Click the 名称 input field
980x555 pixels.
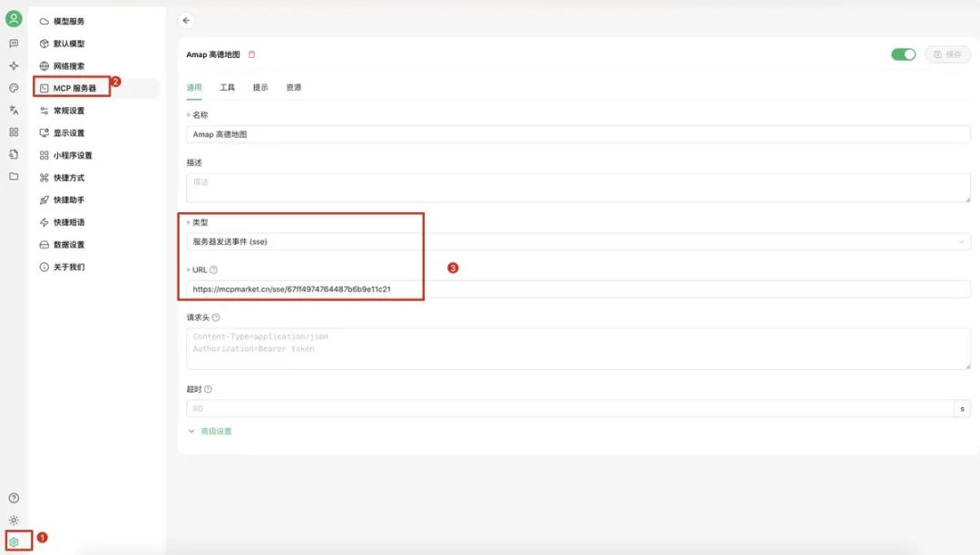click(x=578, y=134)
